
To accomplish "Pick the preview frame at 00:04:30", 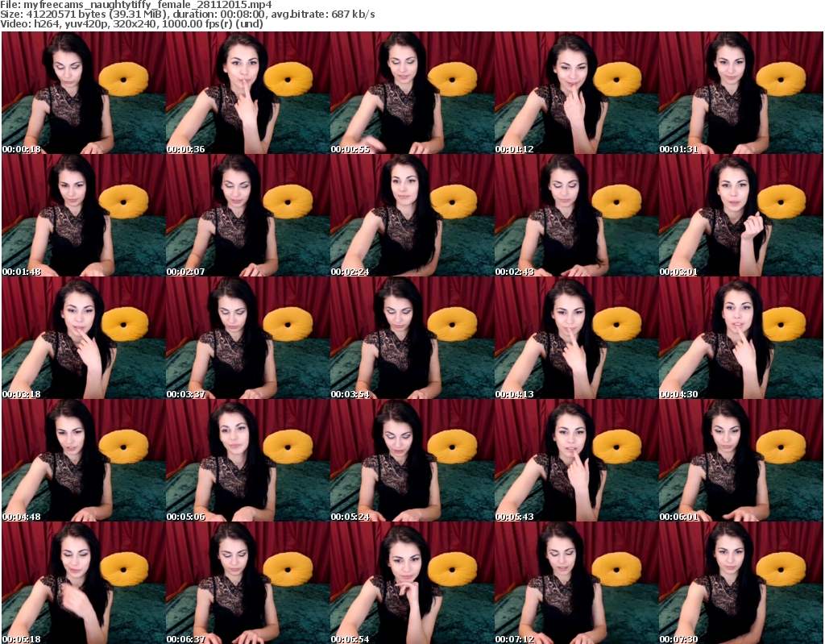I will 741,338.
